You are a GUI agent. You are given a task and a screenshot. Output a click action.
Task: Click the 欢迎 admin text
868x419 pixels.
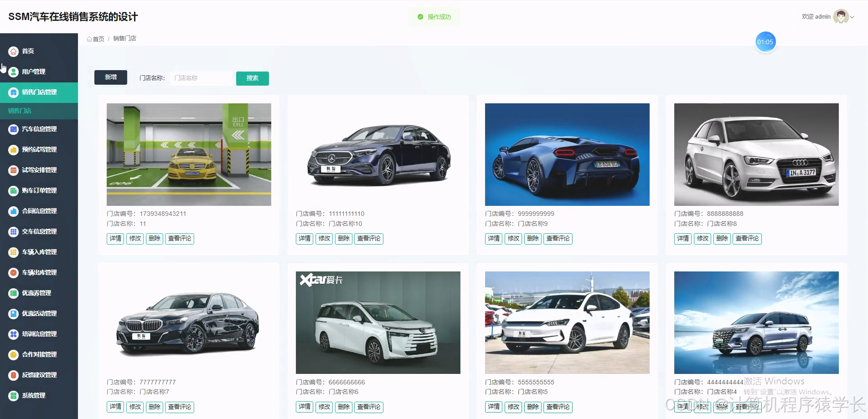(x=816, y=17)
